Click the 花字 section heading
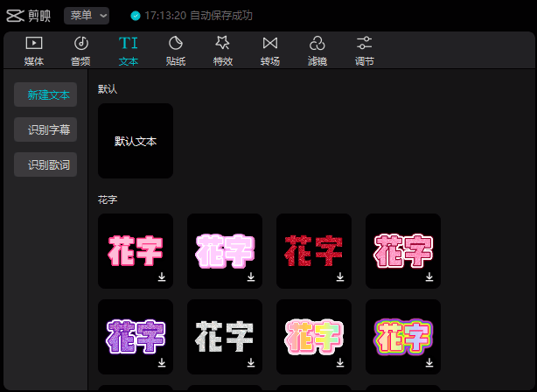 108,199
